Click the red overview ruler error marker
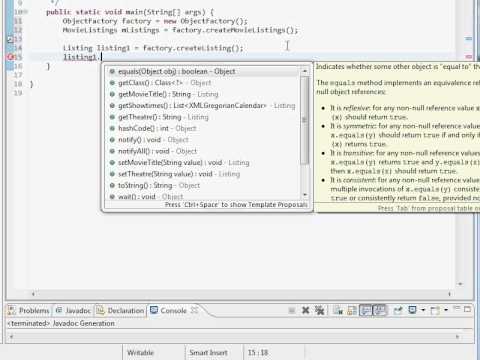The image size is (480, 360). 469,56
